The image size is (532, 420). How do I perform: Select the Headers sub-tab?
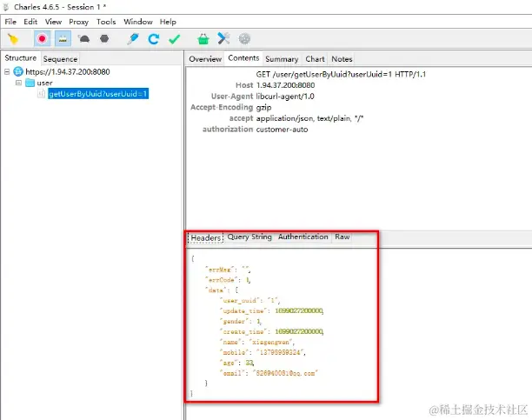(x=206, y=237)
